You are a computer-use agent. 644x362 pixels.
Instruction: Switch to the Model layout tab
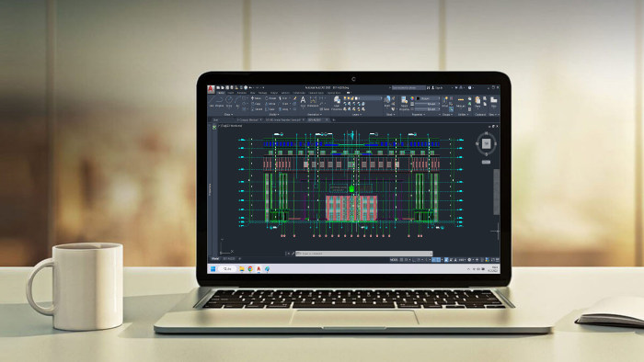(214, 259)
